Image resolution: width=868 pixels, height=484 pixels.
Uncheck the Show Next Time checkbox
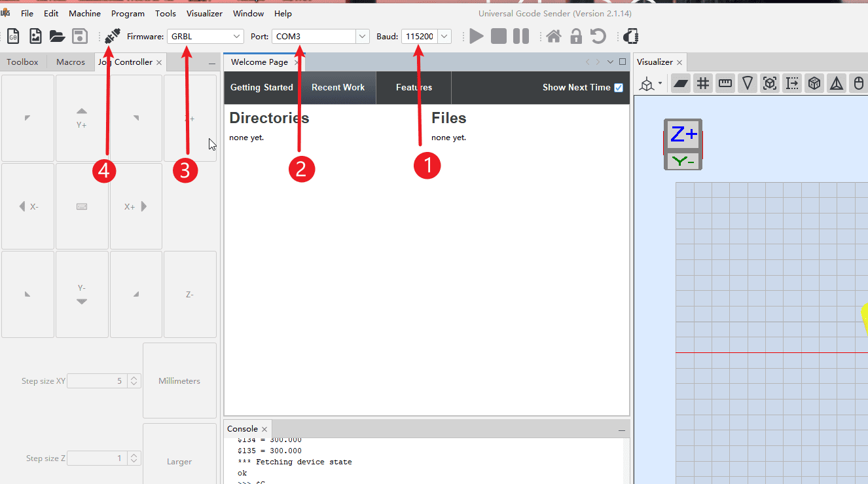click(619, 88)
